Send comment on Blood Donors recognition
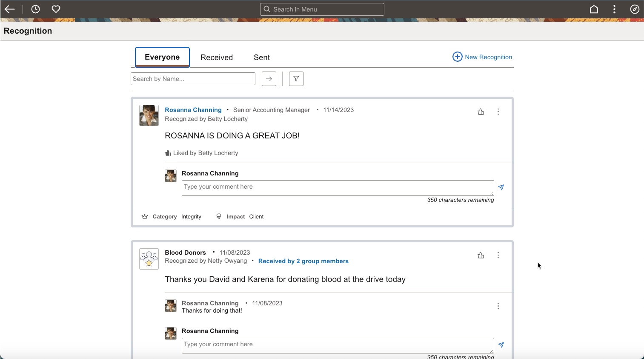Viewport: 644px width, 359px height. point(501,345)
